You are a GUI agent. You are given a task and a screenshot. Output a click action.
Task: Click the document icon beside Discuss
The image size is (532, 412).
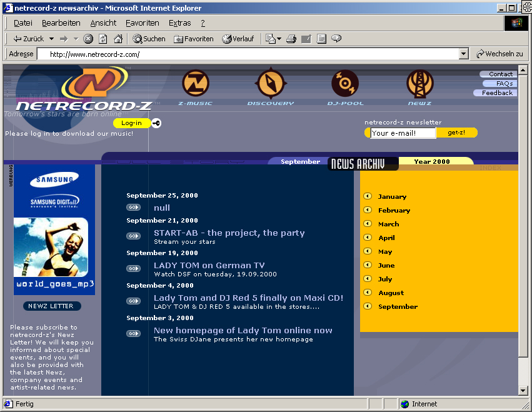[321, 39]
